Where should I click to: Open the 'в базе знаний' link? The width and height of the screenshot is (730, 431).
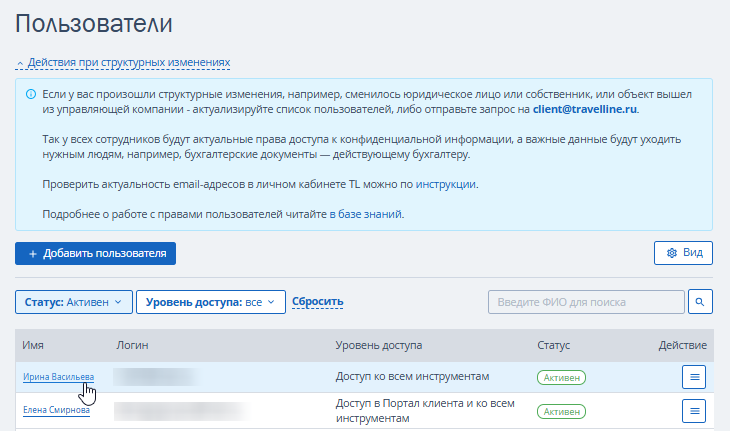[365, 214]
